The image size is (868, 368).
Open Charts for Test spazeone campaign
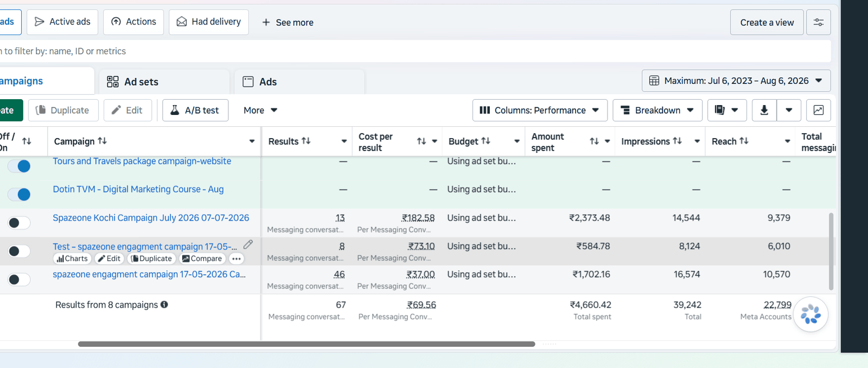pos(72,259)
